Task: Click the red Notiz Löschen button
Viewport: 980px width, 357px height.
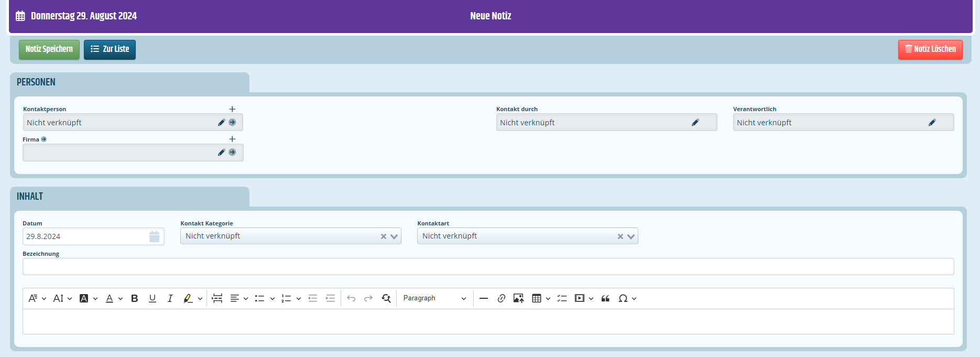Action: (x=930, y=49)
